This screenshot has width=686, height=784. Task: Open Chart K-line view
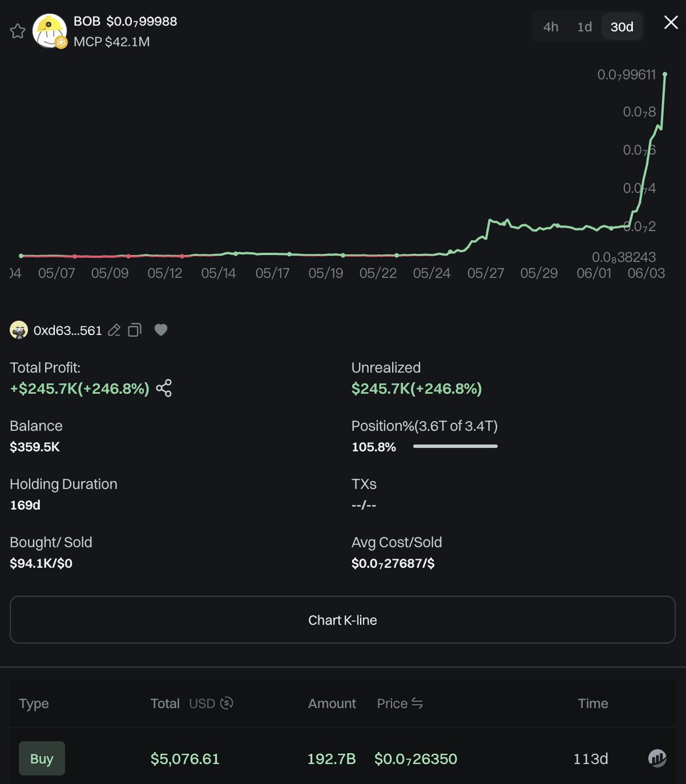point(342,619)
